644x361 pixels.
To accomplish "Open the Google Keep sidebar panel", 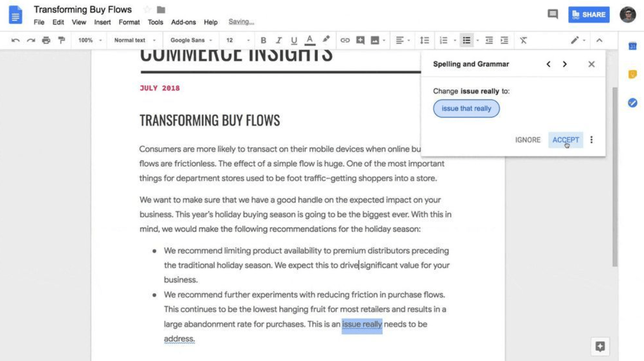I will click(633, 74).
